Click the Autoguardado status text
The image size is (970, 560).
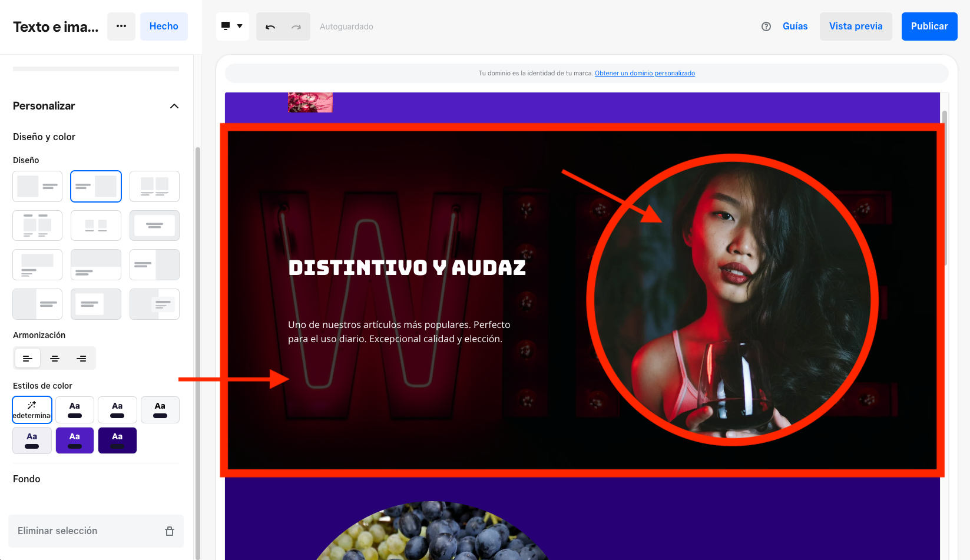click(346, 26)
